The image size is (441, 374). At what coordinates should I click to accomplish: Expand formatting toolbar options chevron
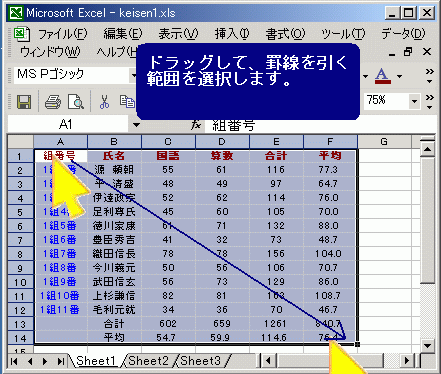click(430, 76)
